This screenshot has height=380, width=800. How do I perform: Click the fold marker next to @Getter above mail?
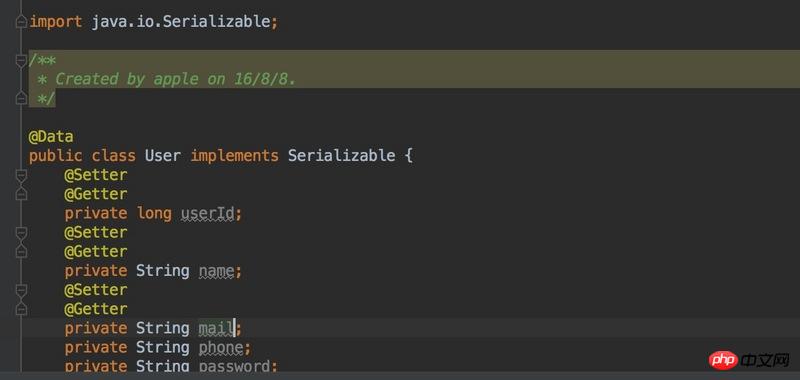click(x=21, y=309)
